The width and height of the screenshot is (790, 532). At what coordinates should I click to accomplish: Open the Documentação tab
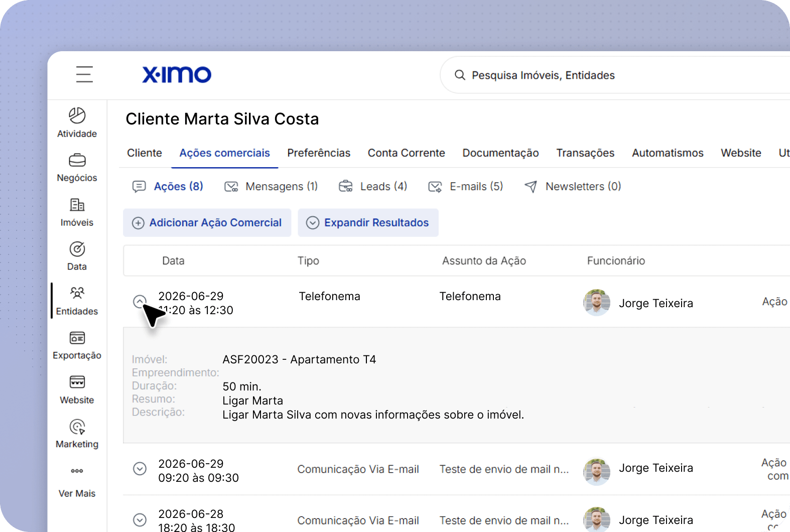click(500, 153)
